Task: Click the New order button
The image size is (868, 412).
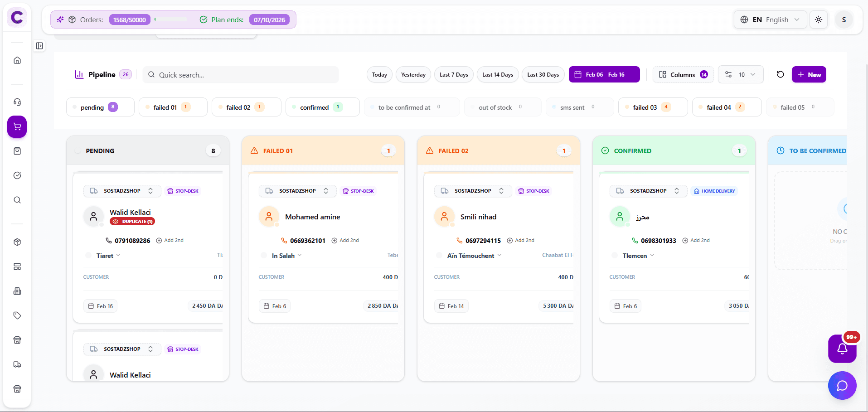Action: click(x=809, y=74)
